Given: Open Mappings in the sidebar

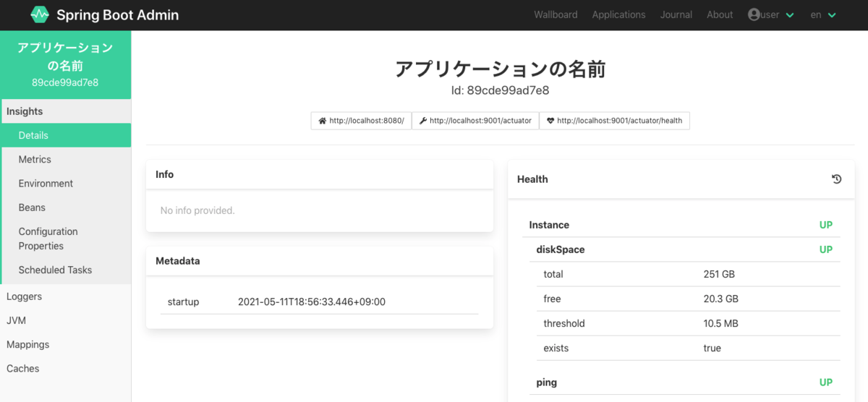Looking at the screenshot, I should tap(66, 344).
